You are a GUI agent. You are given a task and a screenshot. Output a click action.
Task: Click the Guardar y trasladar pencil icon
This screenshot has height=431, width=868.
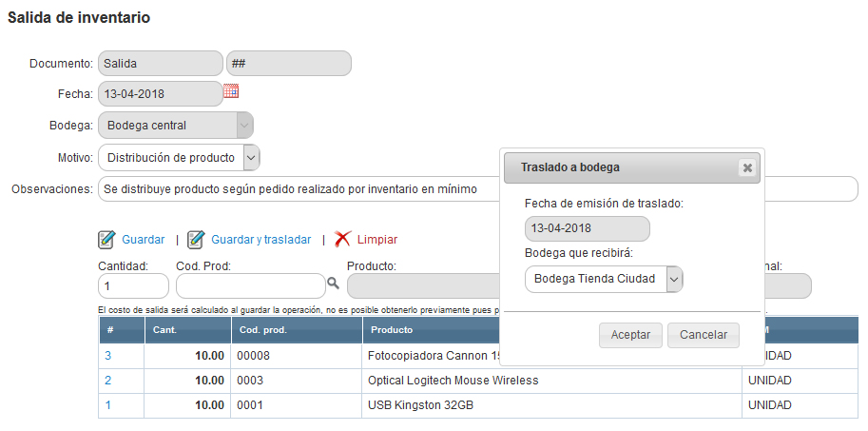click(x=196, y=240)
